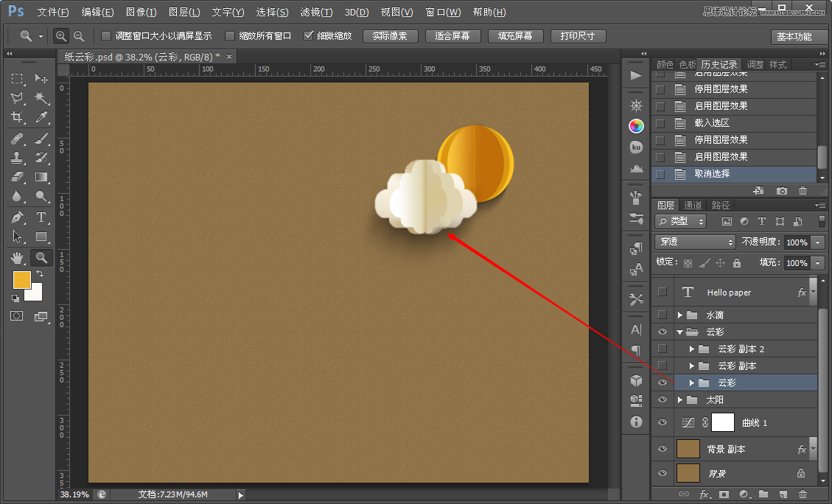
Task: Open the foreground color swatch
Action: point(22,280)
